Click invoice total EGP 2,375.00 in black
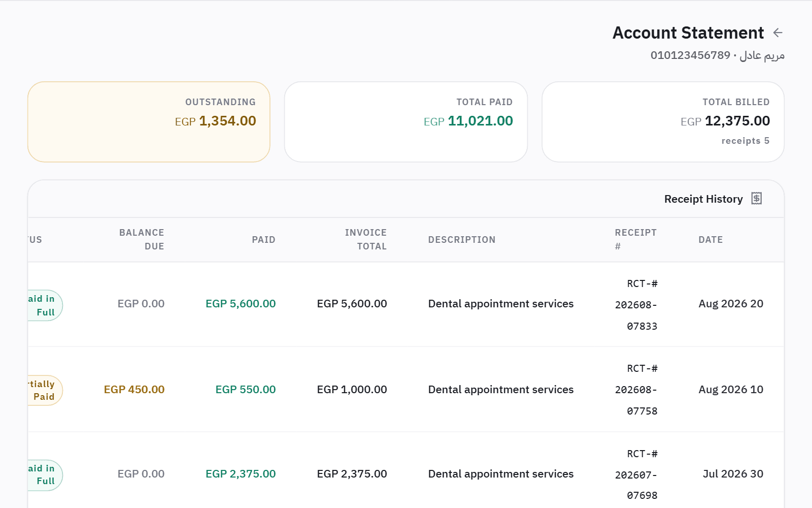The height and width of the screenshot is (508, 812). tap(352, 474)
